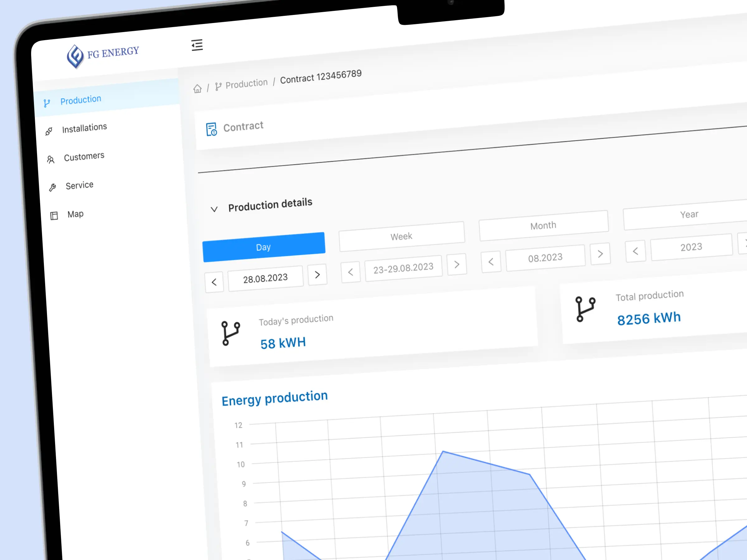Click the Total production label
Image resolution: width=747 pixels, height=560 pixels.
click(649, 295)
